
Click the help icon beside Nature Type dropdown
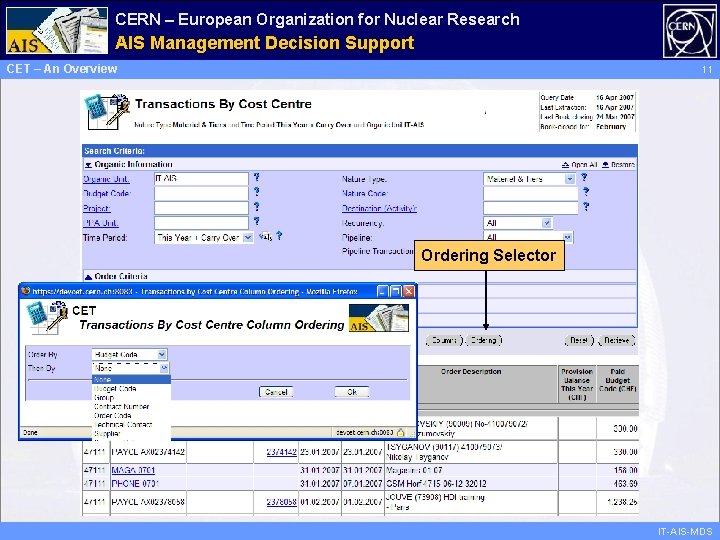(584, 177)
